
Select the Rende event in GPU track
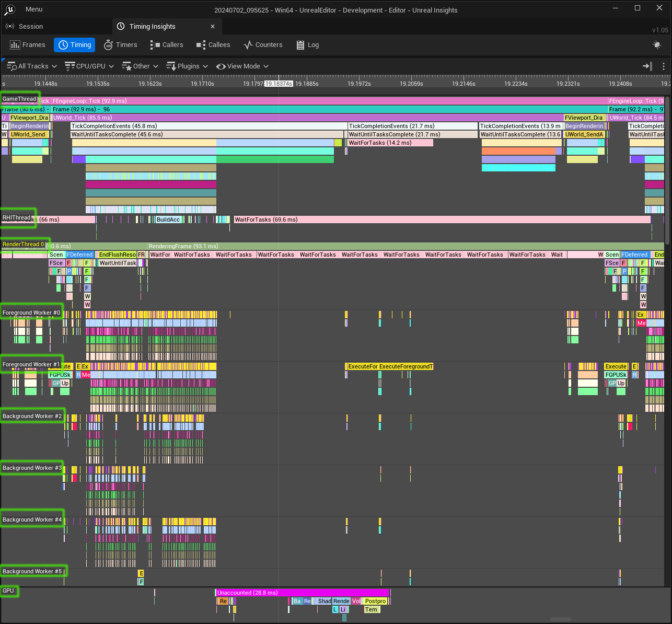[x=341, y=601]
